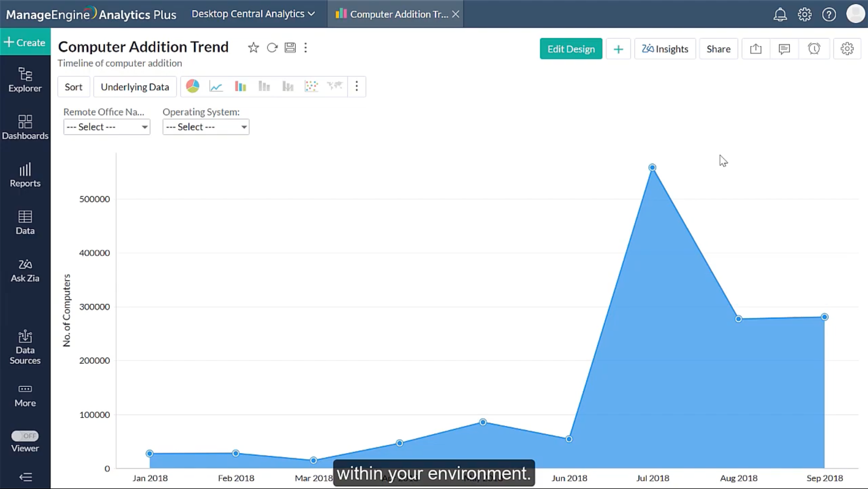Open Operating System filter dropdown
The height and width of the screenshot is (489, 868).
click(206, 127)
